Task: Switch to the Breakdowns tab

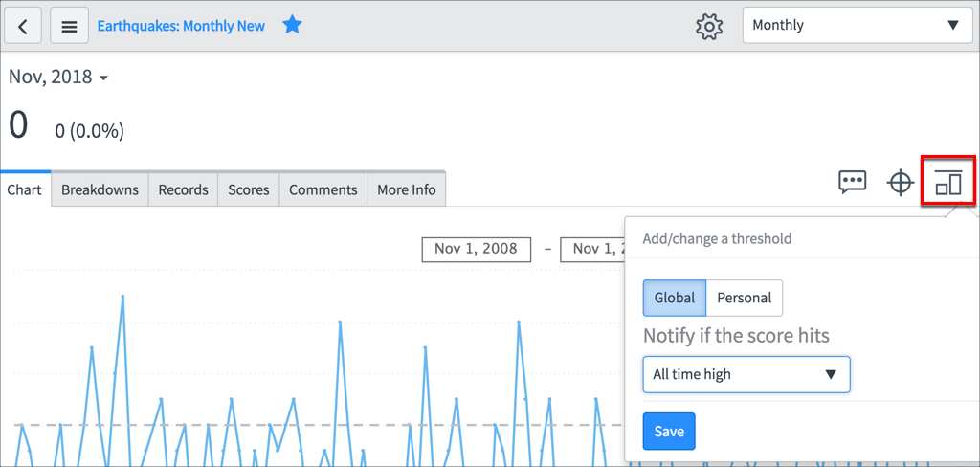Action: tap(100, 189)
